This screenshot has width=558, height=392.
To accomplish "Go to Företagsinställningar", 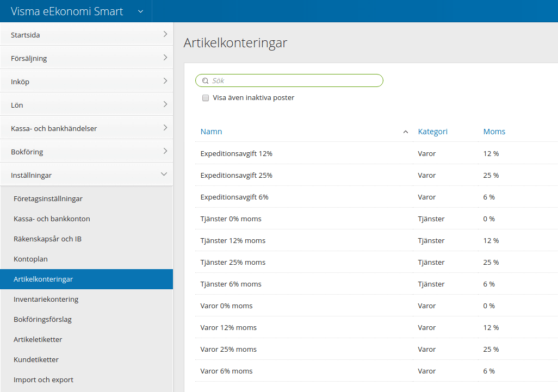I will click(48, 199).
